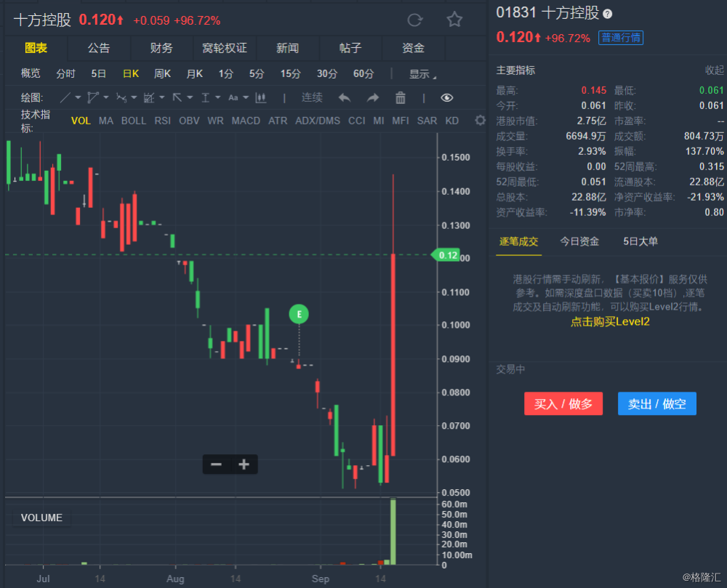Enable the RSI indicator
The width and height of the screenshot is (727, 588).
163,121
